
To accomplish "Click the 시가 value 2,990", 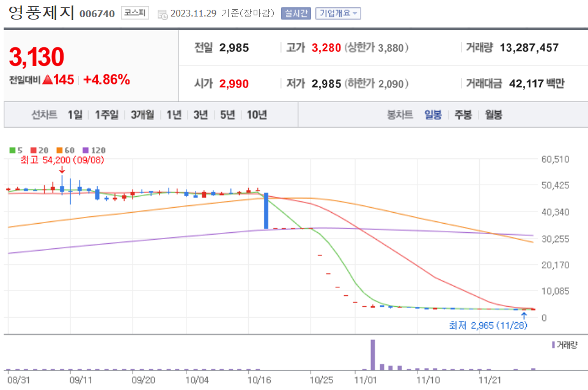I will point(234,84).
